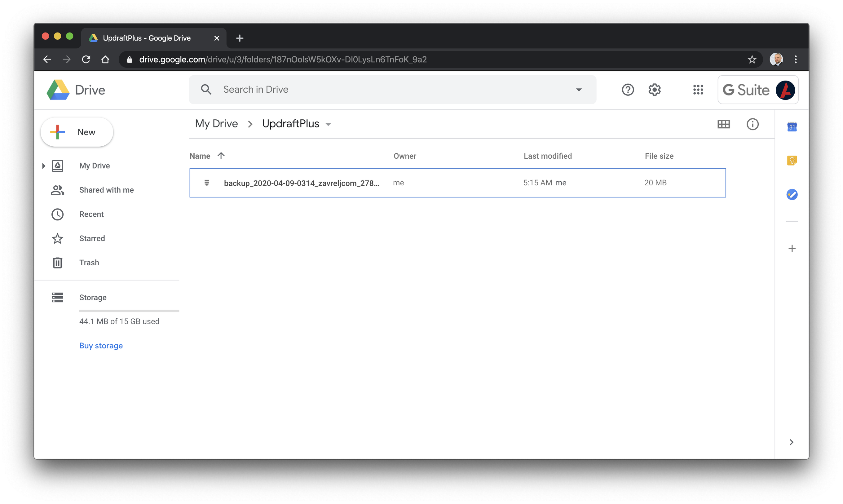Get add-ons plus icon

coord(792,249)
